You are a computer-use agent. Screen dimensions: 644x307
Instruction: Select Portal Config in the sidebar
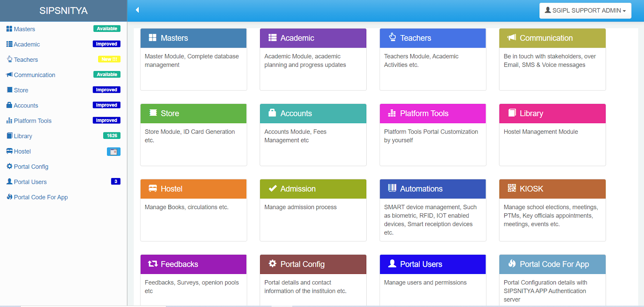[x=31, y=167]
